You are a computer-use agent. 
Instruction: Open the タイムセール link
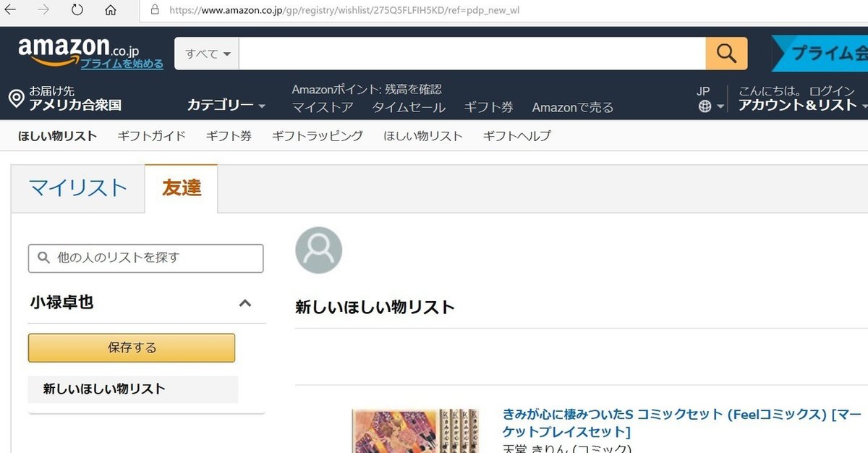coord(409,107)
